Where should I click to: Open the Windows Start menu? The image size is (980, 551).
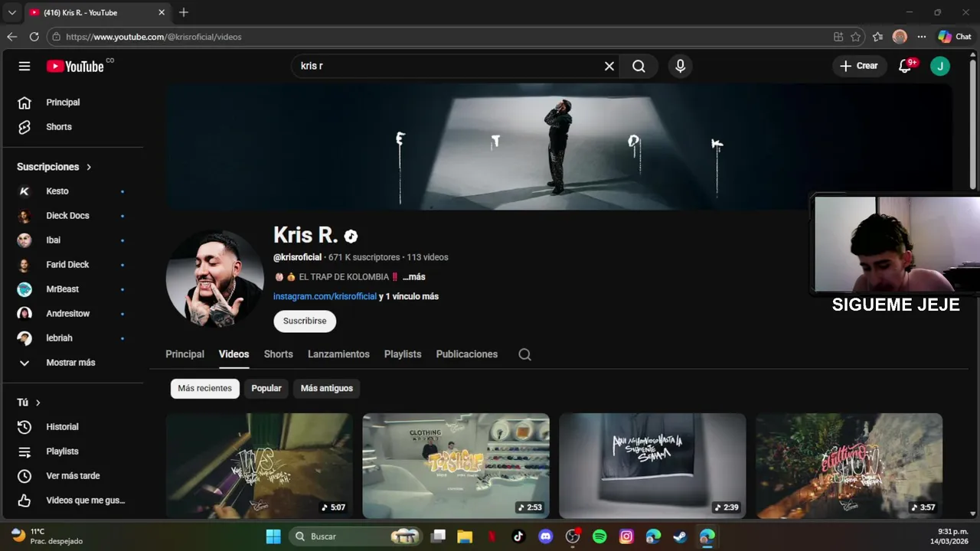[x=273, y=536]
